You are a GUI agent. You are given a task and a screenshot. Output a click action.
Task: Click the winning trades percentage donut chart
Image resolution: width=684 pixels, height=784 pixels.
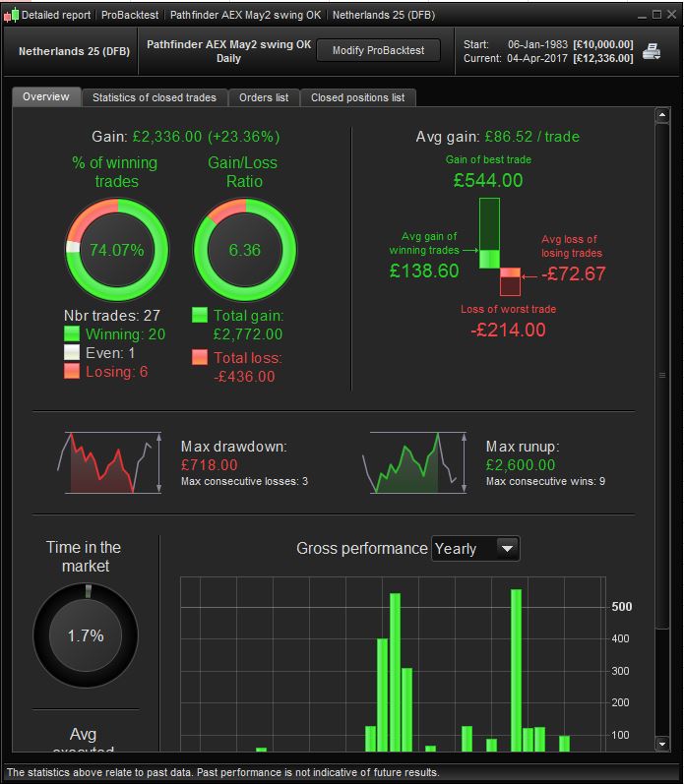click(x=117, y=250)
